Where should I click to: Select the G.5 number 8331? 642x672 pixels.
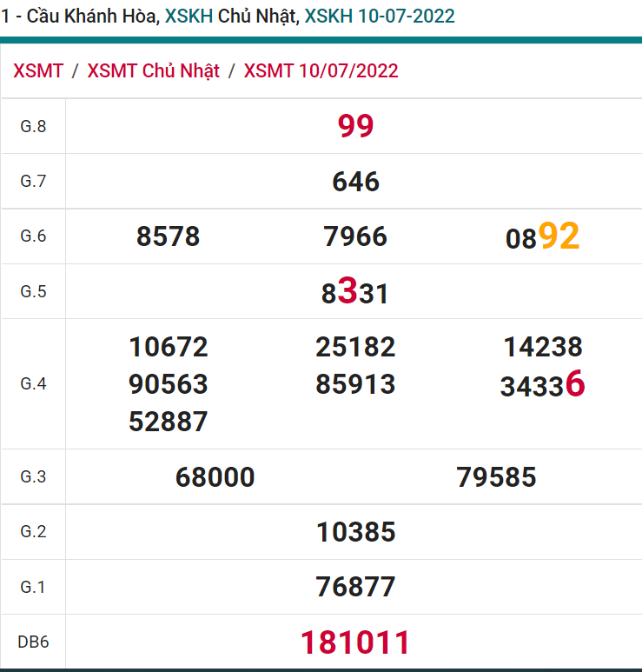[x=355, y=292]
